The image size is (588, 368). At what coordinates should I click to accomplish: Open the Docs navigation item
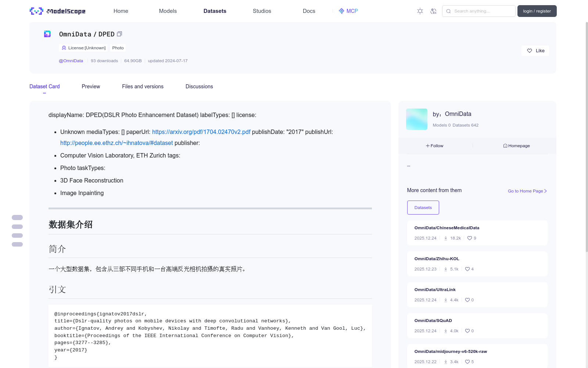point(309,11)
